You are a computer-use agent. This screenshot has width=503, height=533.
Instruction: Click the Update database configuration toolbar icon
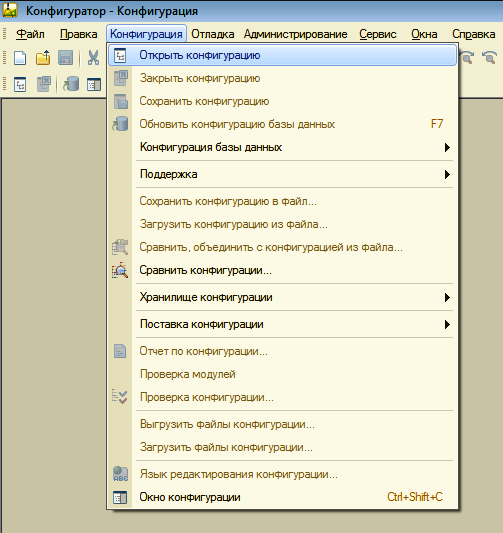coord(71,84)
